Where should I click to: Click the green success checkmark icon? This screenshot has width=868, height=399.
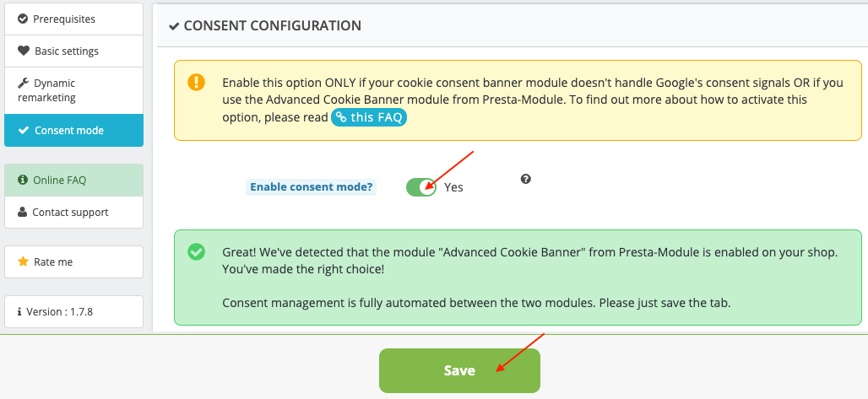coord(196,252)
